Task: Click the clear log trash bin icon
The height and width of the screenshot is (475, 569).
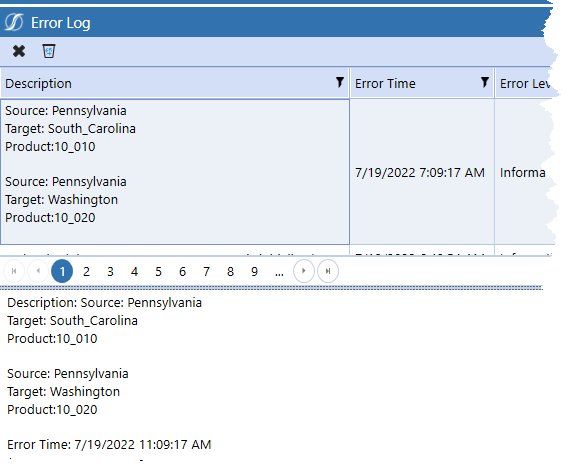Action: [x=49, y=51]
